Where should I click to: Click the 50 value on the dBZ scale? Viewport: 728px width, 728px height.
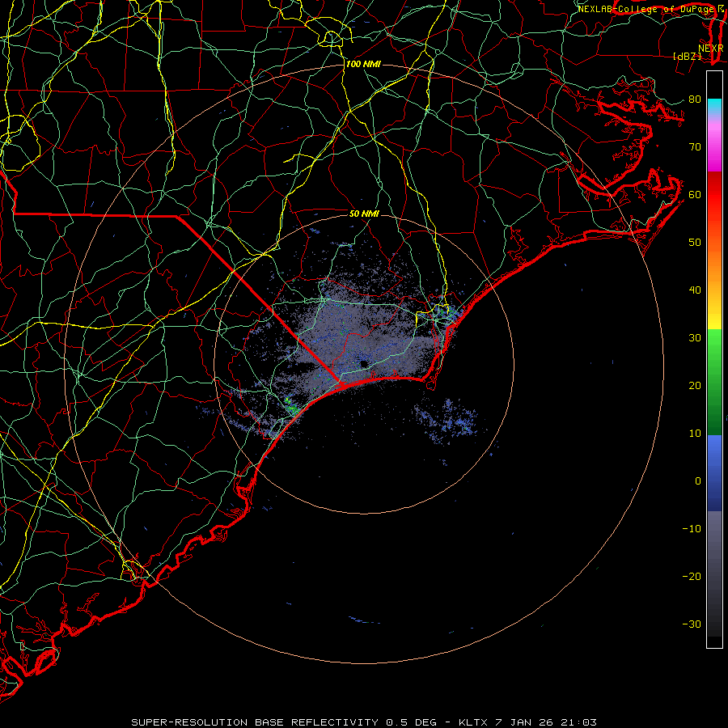coord(695,243)
